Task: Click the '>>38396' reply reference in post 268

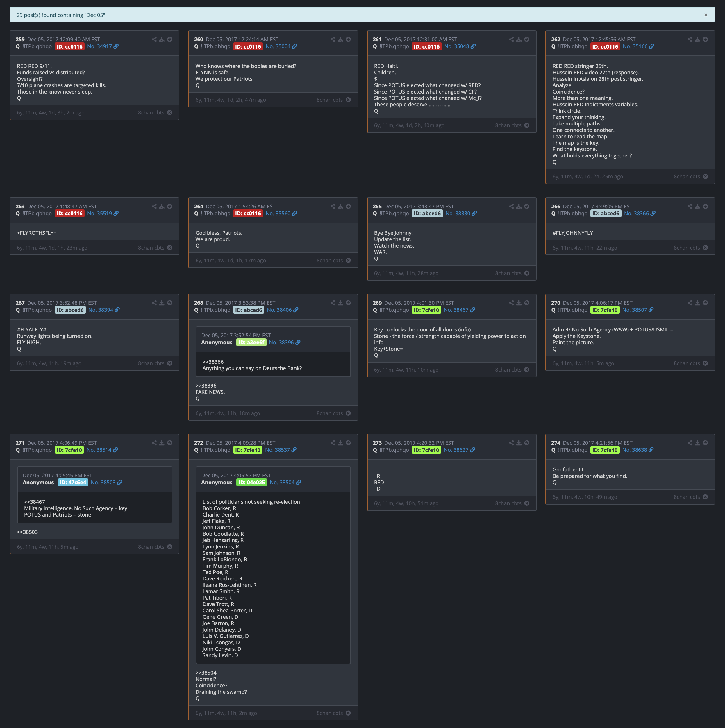Action: (206, 386)
